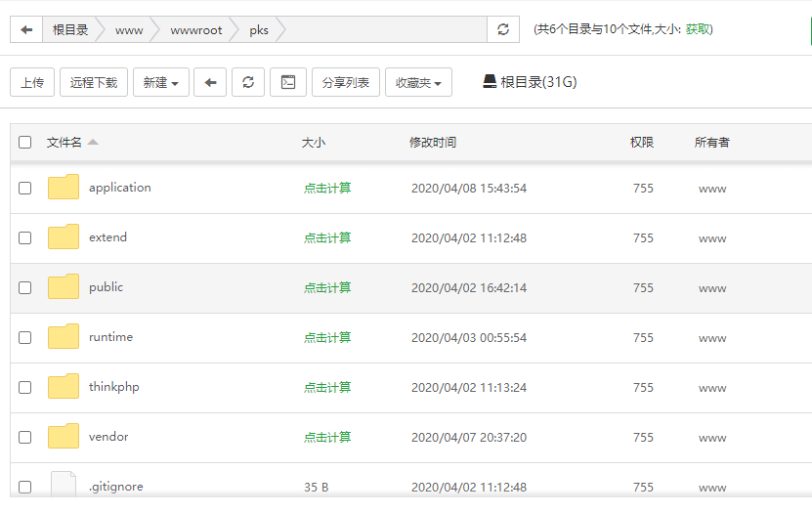Click 点击计算 for the thinkphp folder
Screen dimensions: 812x514
pyautogui.click(x=327, y=387)
